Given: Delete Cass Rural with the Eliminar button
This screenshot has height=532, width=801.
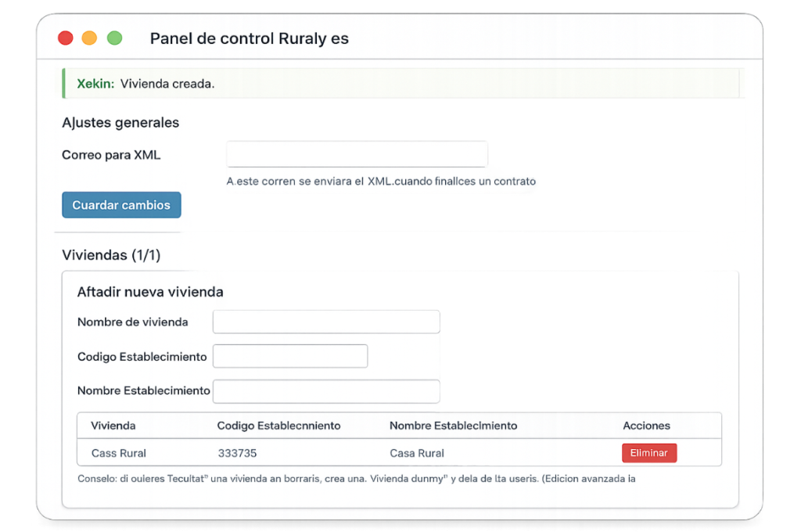Looking at the screenshot, I should coord(648,453).
